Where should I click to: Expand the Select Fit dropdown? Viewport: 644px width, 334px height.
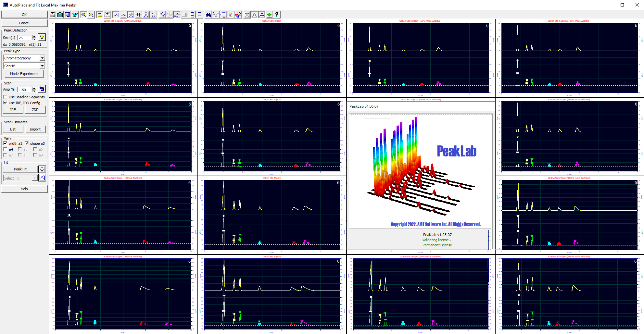35,178
